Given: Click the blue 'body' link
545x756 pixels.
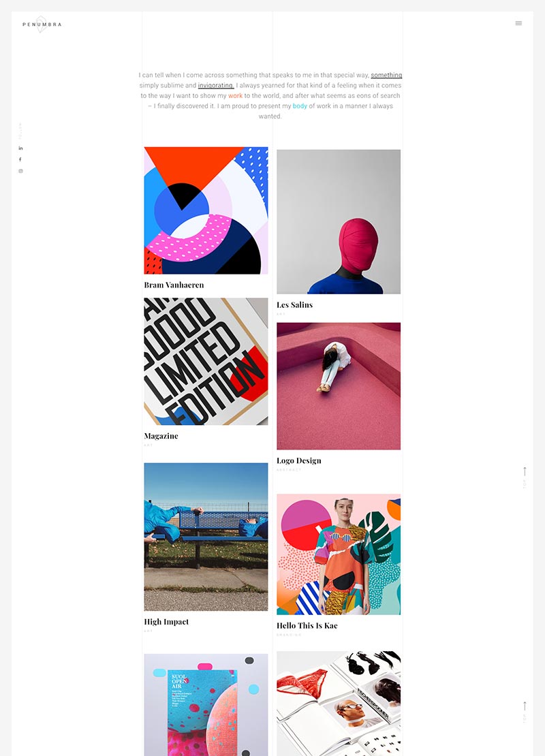Looking at the screenshot, I should pyautogui.click(x=300, y=106).
